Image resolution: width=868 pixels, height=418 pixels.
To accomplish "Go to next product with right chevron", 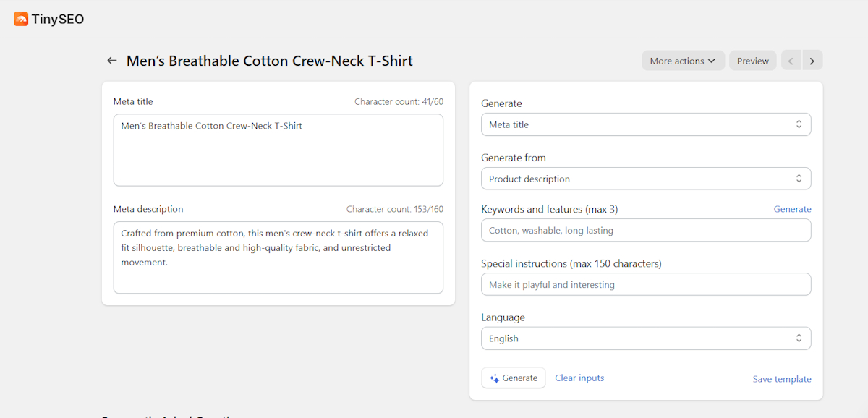I will pyautogui.click(x=812, y=61).
